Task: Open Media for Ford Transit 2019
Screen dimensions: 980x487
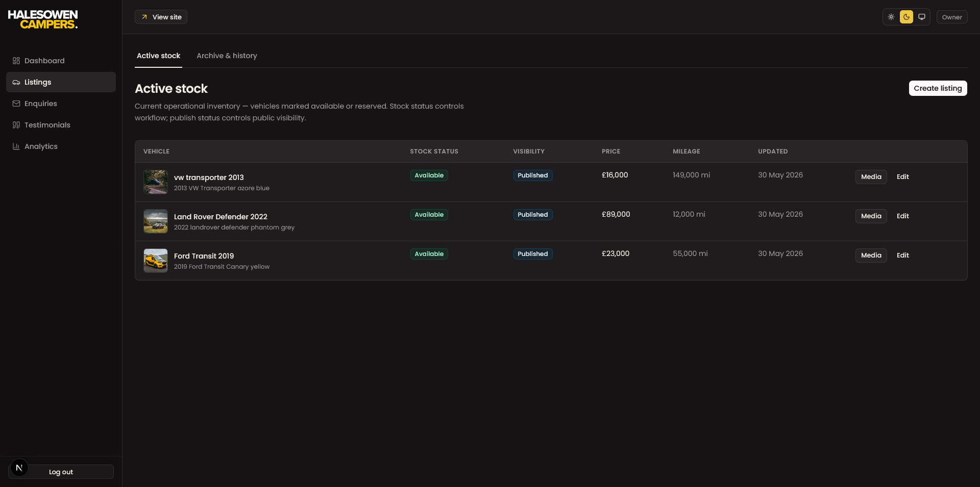Action: click(871, 255)
